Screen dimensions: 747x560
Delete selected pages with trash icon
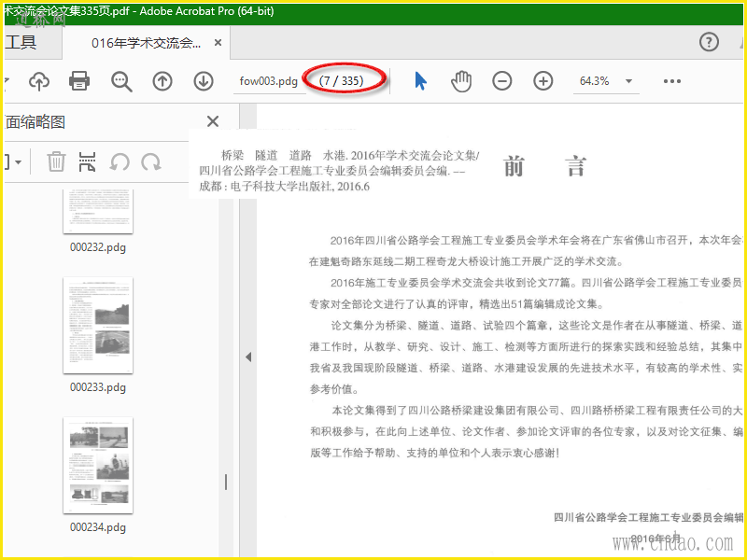click(56, 161)
